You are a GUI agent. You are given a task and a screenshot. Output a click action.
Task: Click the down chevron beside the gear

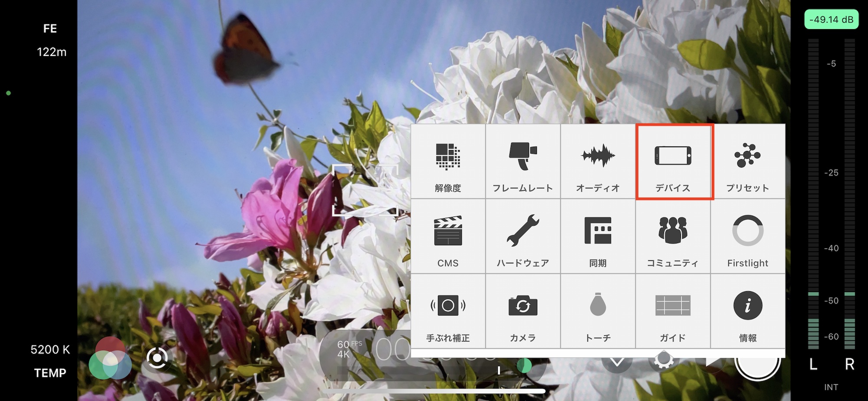click(x=617, y=362)
